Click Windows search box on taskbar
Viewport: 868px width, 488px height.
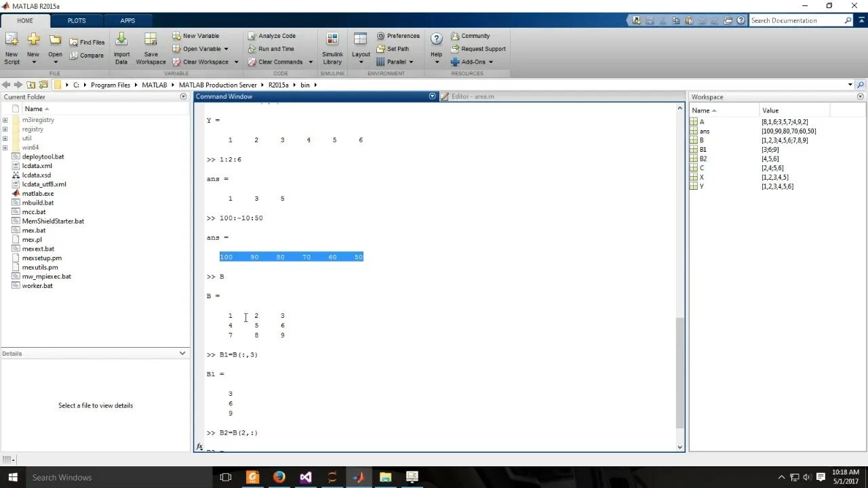[x=119, y=477]
